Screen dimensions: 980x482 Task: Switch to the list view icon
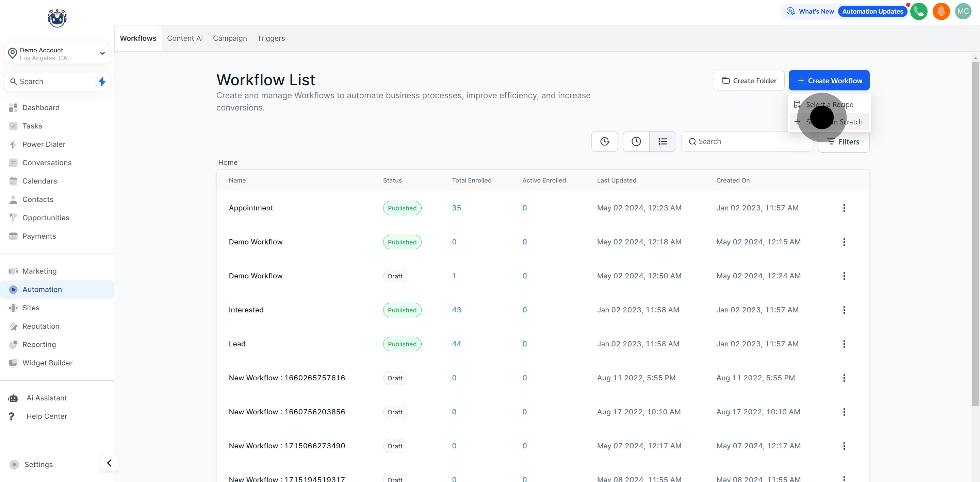(x=662, y=141)
